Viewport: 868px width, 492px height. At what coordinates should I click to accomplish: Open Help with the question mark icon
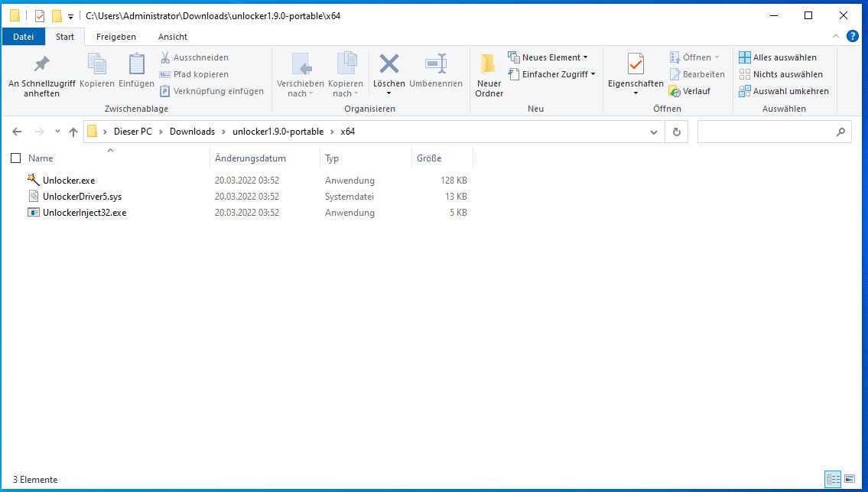[x=853, y=37]
